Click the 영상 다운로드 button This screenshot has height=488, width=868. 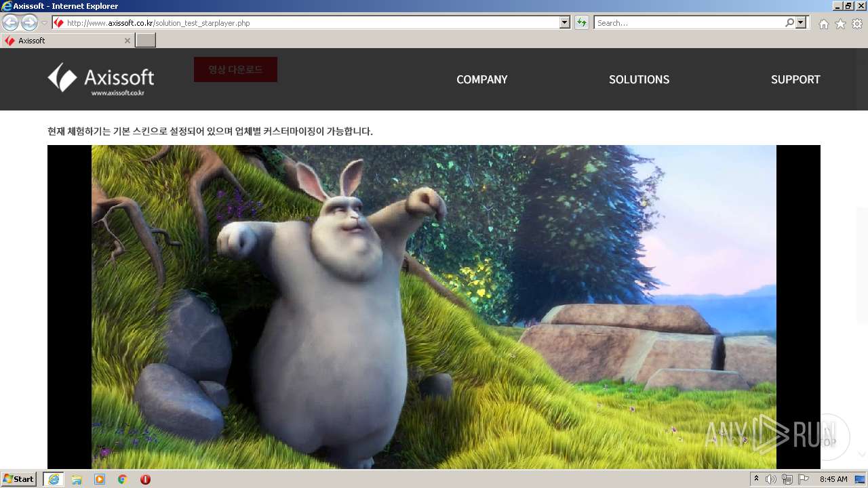(x=235, y=70)
